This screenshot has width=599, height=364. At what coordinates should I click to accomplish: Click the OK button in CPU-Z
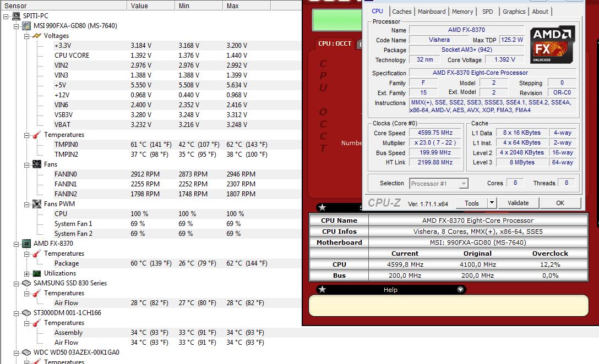coord(560,202)
